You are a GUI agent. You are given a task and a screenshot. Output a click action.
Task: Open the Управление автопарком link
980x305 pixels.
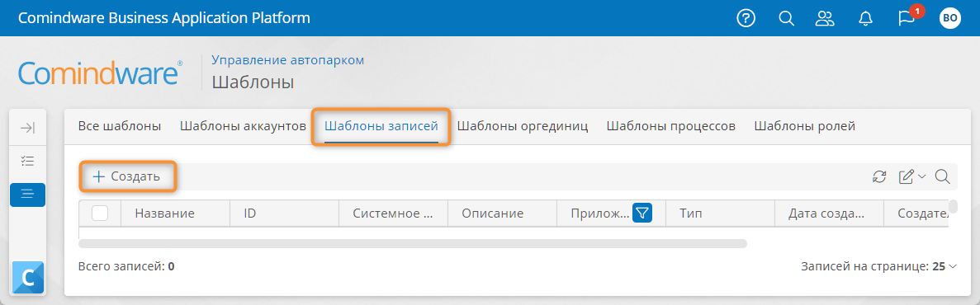[x=287, y=60]
